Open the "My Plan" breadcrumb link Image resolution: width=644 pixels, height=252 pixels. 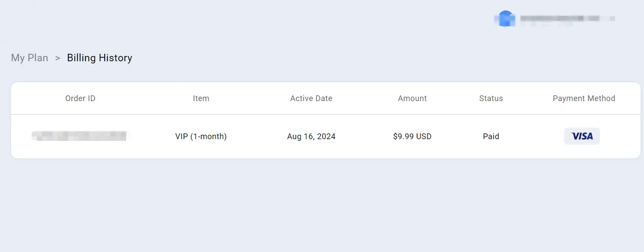tap(29, 58)
